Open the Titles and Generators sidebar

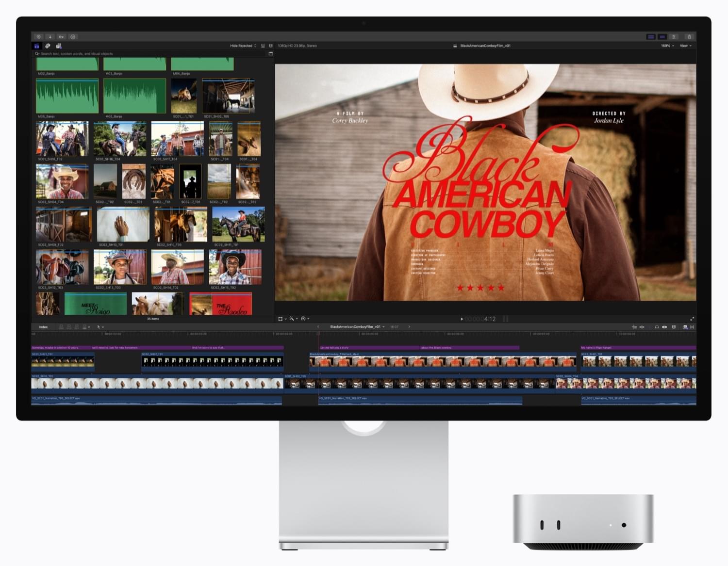pyautogui.click(x=59, y=46)
